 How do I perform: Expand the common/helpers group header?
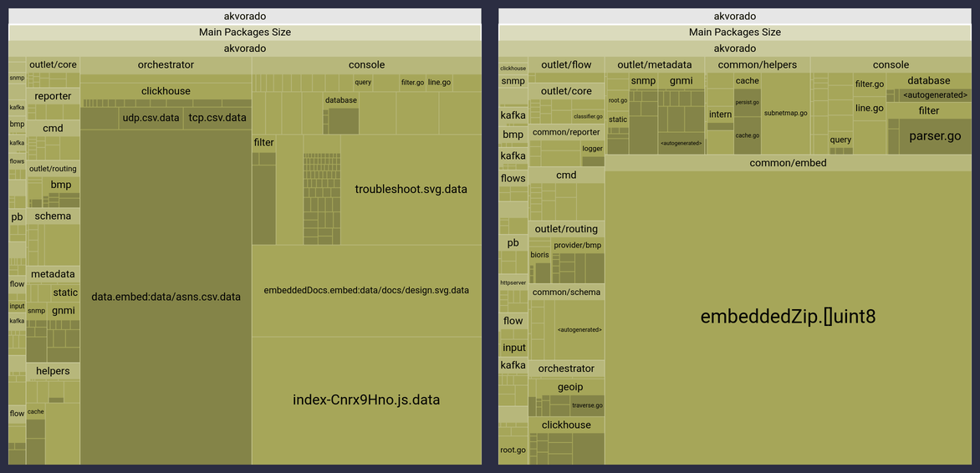(x=757, y=65)
